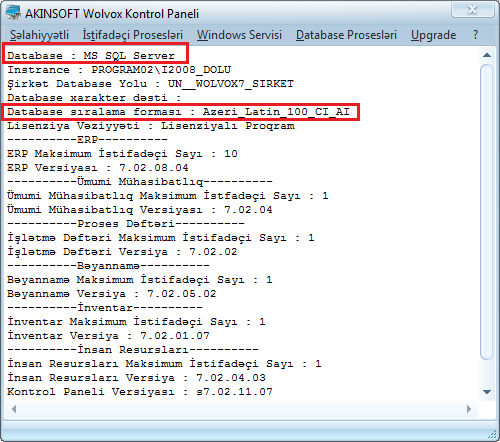
Task: Click the horizontal scrollbar track
Action: point(241,409)
